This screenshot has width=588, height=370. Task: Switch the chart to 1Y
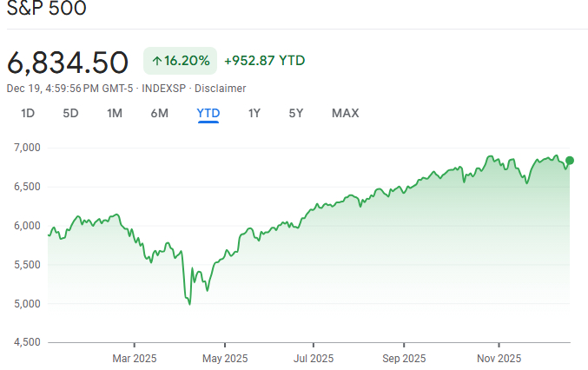[x=254, y=113]
